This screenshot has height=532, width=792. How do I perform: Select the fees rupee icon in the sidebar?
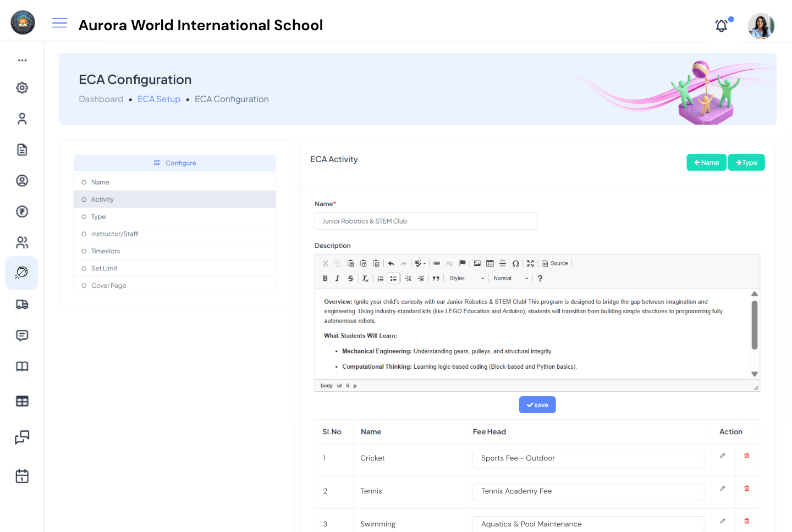coord(22,212)
